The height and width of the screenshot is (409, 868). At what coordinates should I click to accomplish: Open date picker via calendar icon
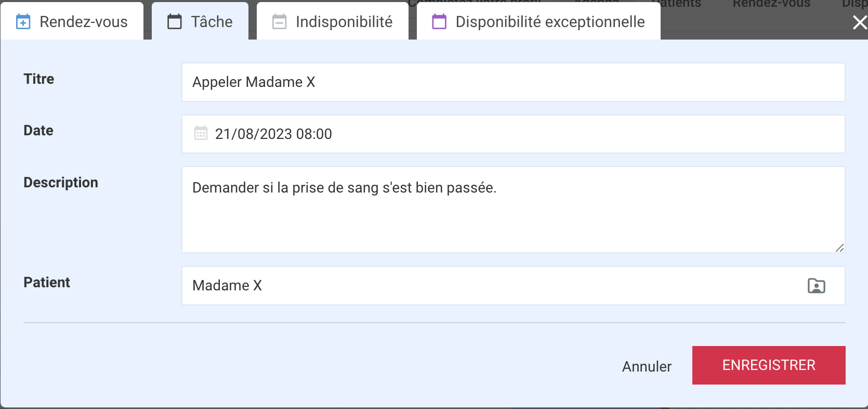pos(201,133)
